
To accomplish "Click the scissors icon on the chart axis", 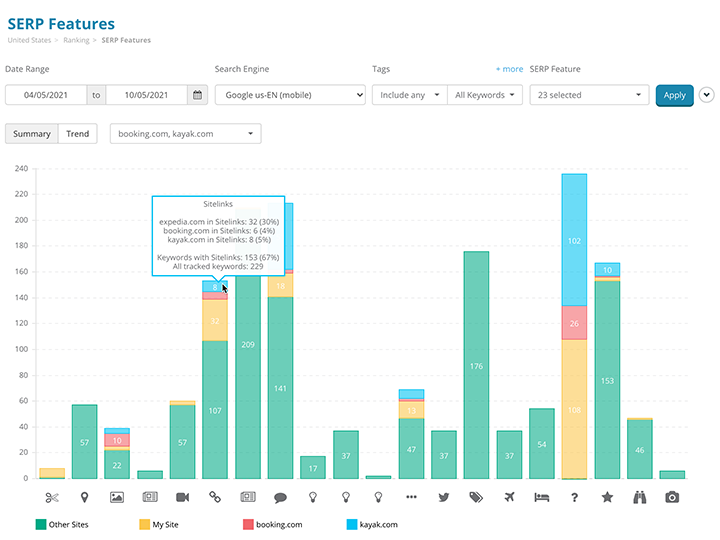I will pyautogui.click(x=52, y=497).
